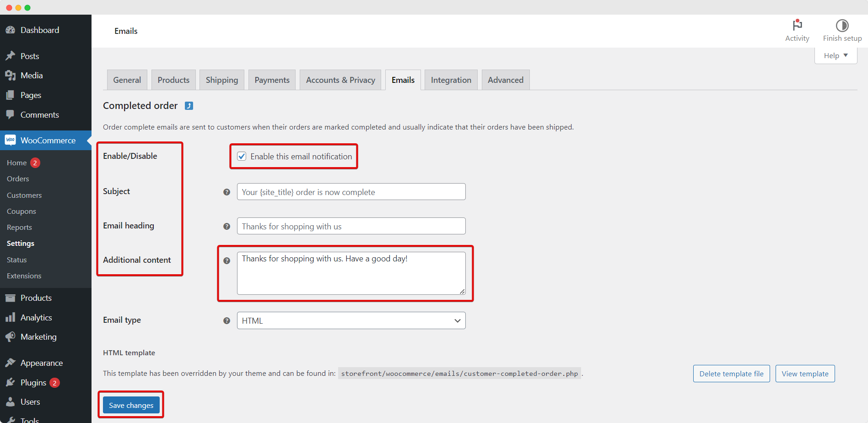The height and width of the screenshot is (423, 868).
Task: Open the Advanced tab
Action: click(x=506, y=80)
